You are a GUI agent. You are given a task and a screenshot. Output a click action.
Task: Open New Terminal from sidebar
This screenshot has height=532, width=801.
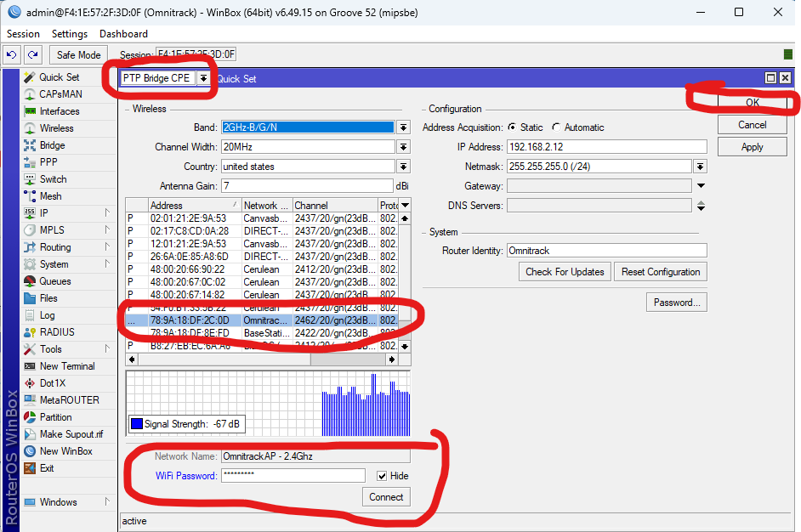pos(67,366)
